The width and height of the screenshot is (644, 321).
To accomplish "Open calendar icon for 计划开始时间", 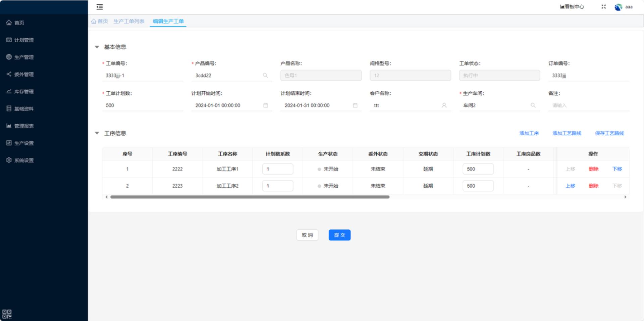I will click(266, 105).
